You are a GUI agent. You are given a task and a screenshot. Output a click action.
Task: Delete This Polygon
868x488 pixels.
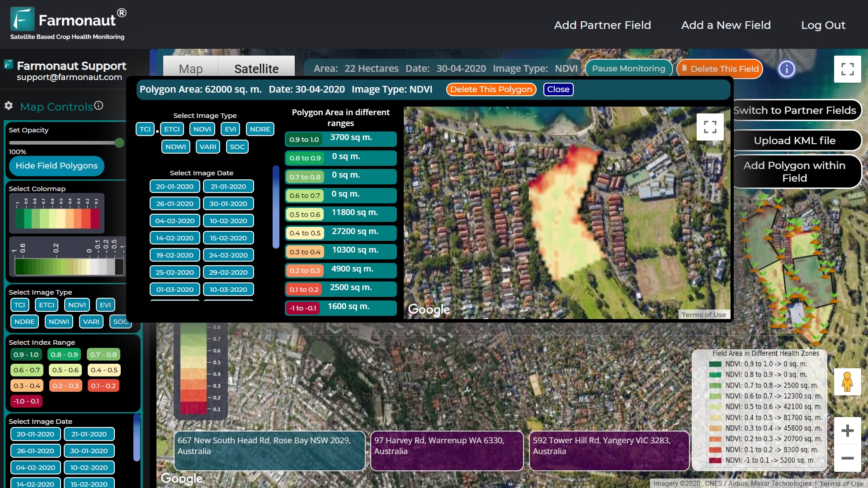pyautogui.click(x=491, y=89)
